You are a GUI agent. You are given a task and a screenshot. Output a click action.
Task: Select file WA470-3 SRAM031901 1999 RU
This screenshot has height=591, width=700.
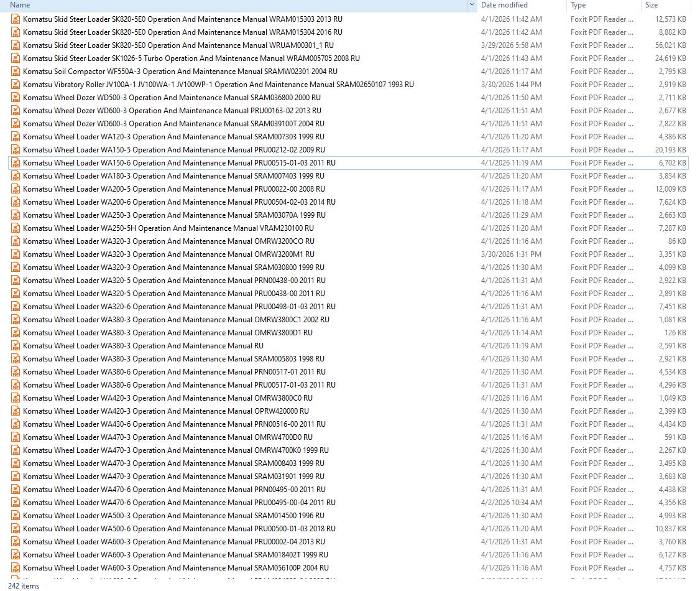coord(173,477)
